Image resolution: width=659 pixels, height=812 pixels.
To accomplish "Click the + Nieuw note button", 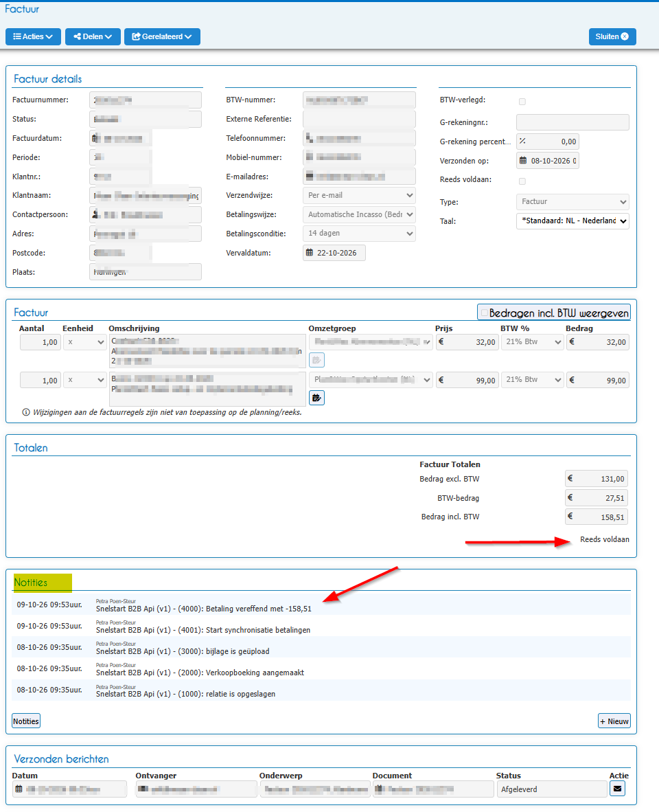I will (x=614, y=721).
